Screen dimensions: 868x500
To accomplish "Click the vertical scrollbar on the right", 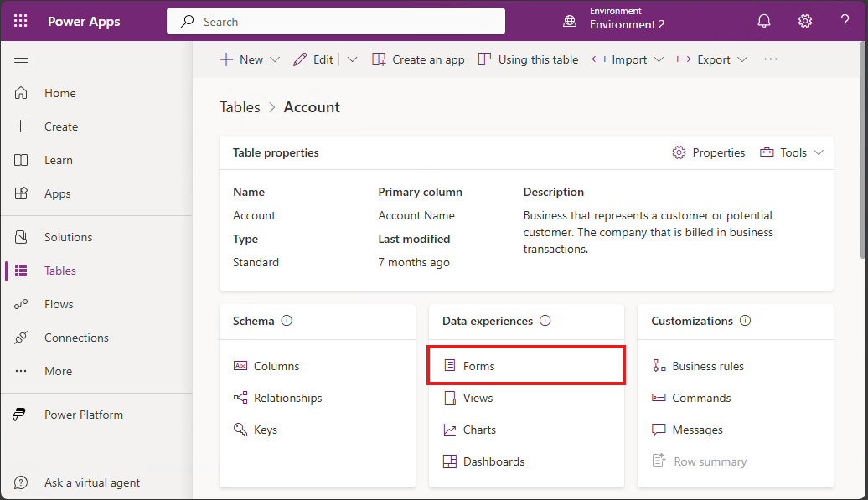I will pyautogui.click(x=862, y=151).
